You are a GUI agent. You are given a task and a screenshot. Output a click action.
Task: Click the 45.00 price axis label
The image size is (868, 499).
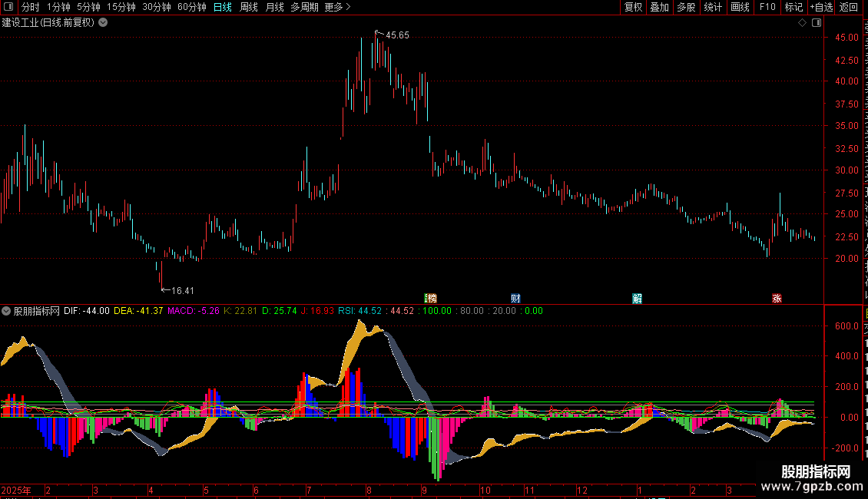tap(847, 38)
